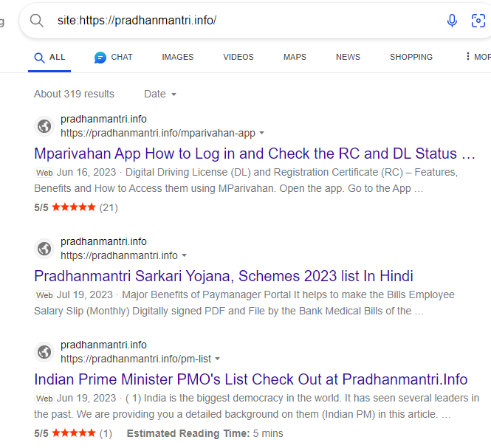Open Pradhanmantri Sarkari Yojana result link
The image size is (491, 448).
pyautogui.click(x=223, y=276)
